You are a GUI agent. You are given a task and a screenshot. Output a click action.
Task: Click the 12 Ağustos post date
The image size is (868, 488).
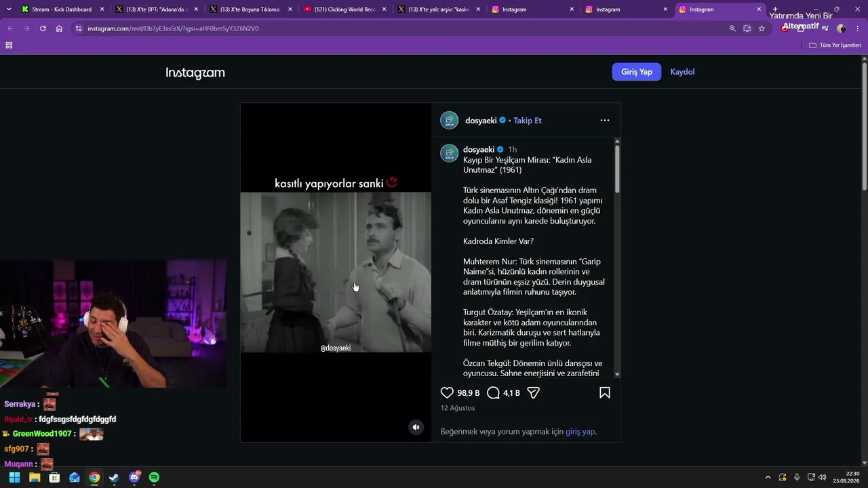(x=458, y=408)
